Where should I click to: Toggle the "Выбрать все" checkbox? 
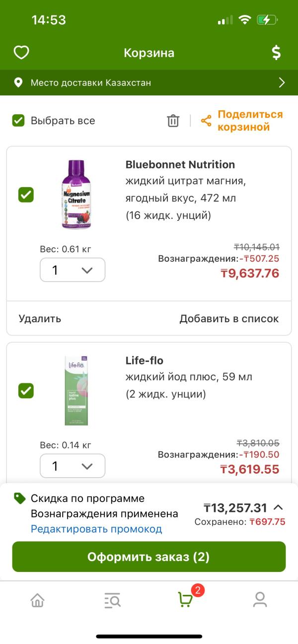(18, 121)
